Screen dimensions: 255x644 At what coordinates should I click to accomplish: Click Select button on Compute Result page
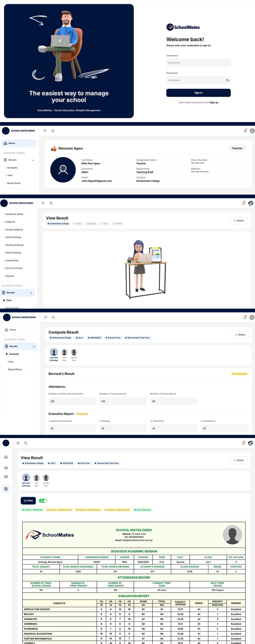pos(240,335)
